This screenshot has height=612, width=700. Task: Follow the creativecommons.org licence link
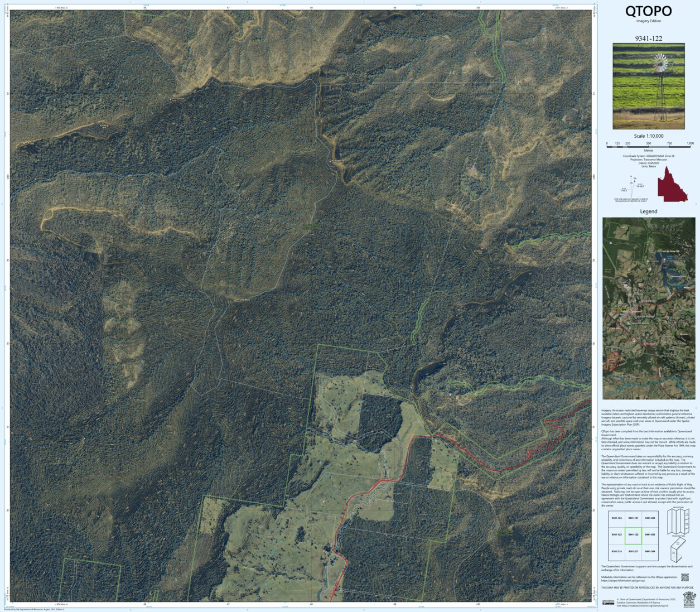(644, 605)
